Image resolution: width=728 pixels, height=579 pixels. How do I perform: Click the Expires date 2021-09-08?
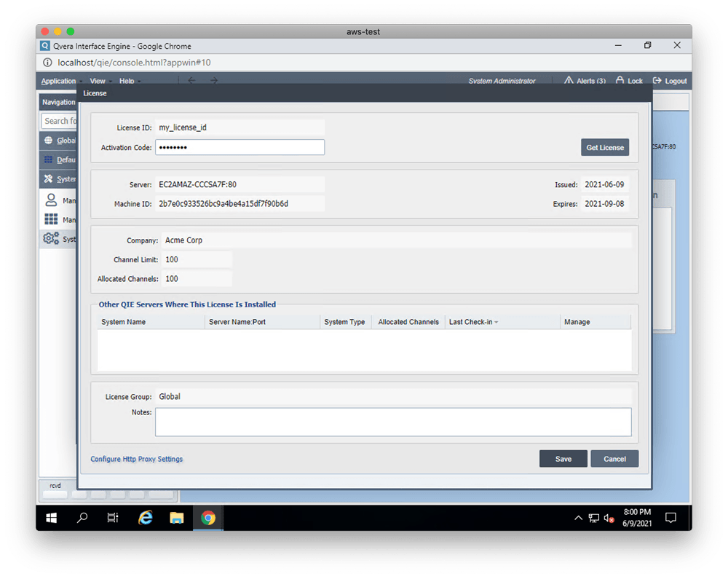(x=604, y=204)
